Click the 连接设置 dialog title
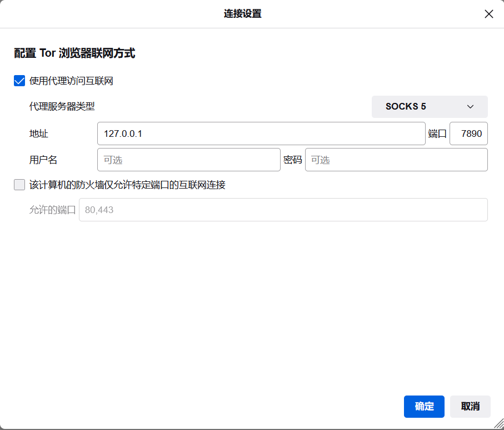Viewport: 504px width, 430px height. click(x=242, y=14)
